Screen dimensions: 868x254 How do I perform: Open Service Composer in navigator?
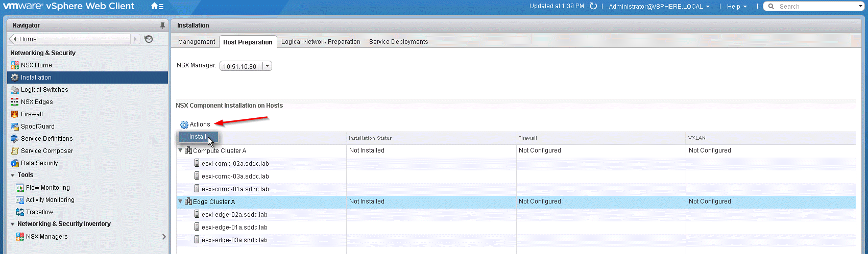tap(47, 151)
